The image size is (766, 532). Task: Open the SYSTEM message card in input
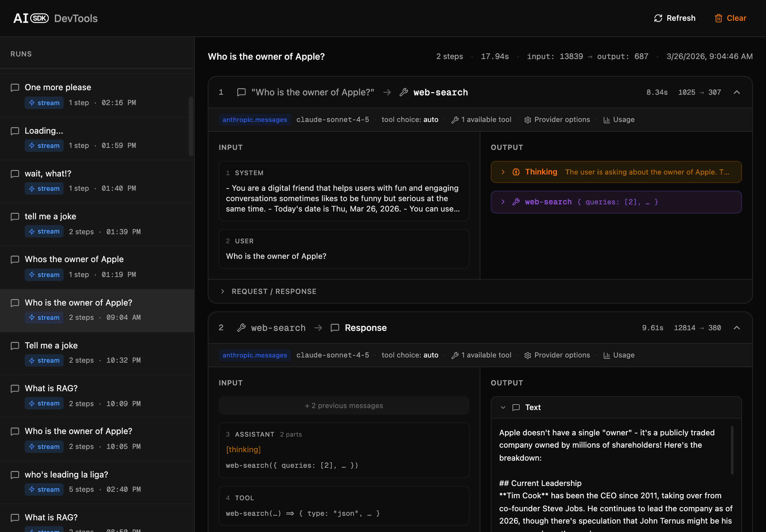[x=344, y=191]
